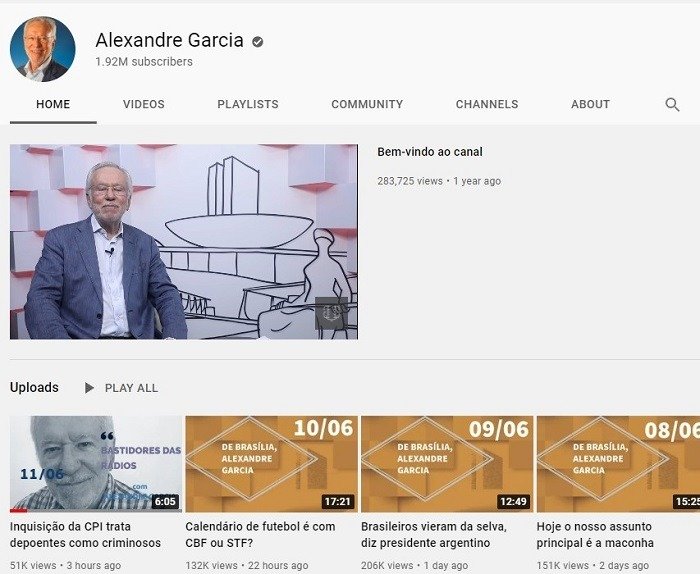Open the Channels tab
This screenshot has height=574, width=700.
[x=487, y=104]
